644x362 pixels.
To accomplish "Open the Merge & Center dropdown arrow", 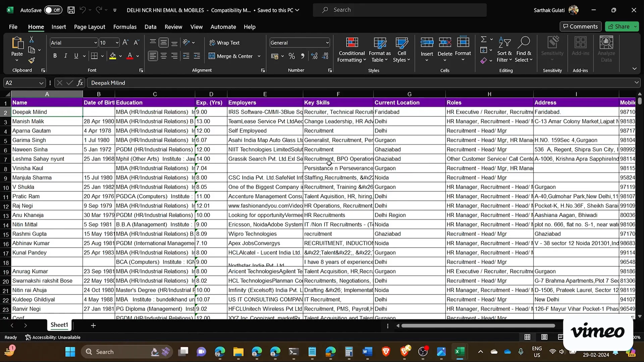I will pos(259,56).
